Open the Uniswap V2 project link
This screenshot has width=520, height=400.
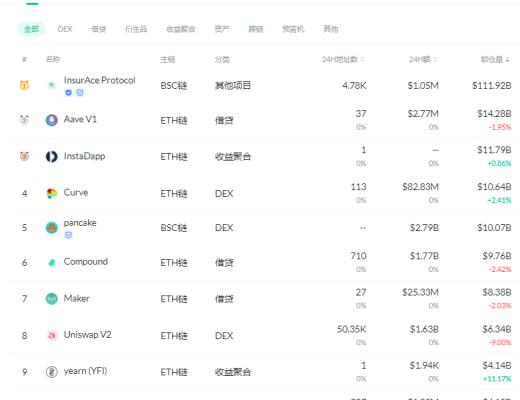coord(88,335)
